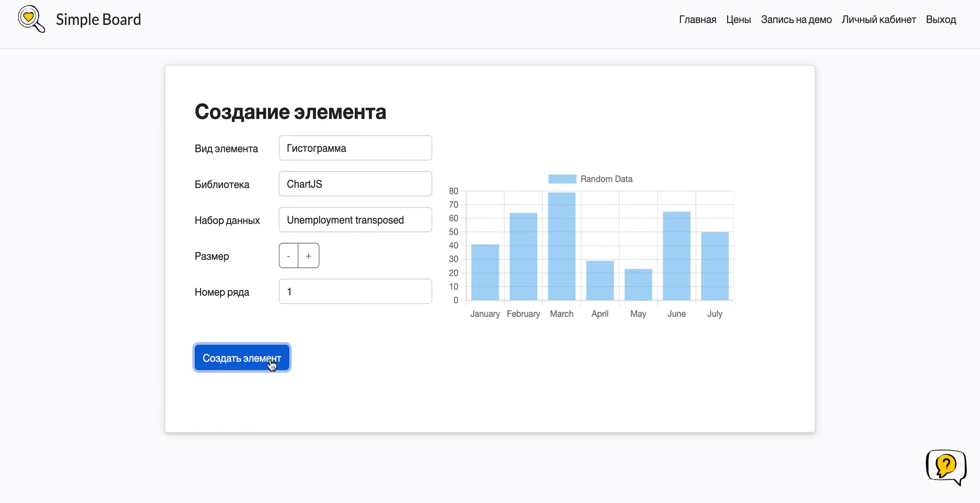The height and width of the screenshot is (503, 980).
Task: Click the May bar in the chart
Action: pyautogui.click(x=639, y=285)
